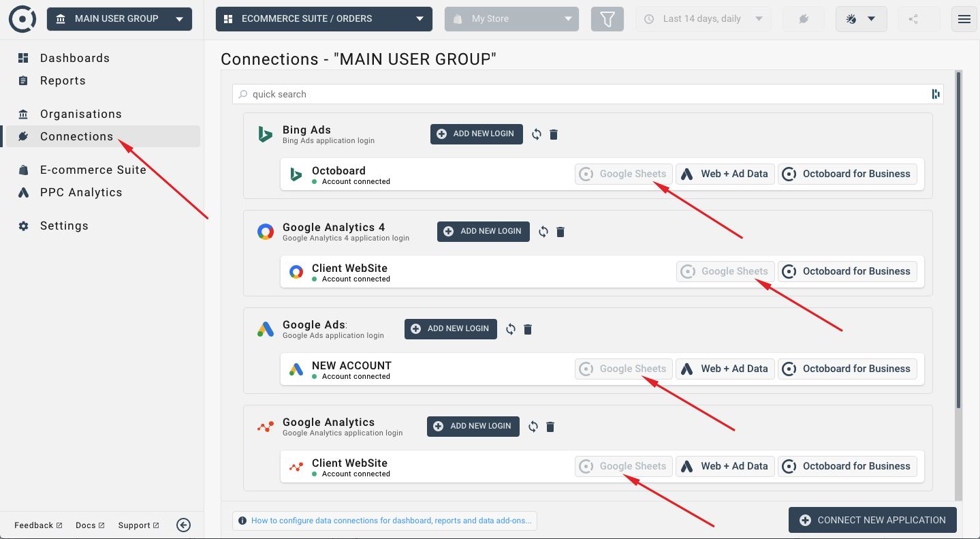
Task: Open Reports in sidebar
Action: tap(63, 80)
